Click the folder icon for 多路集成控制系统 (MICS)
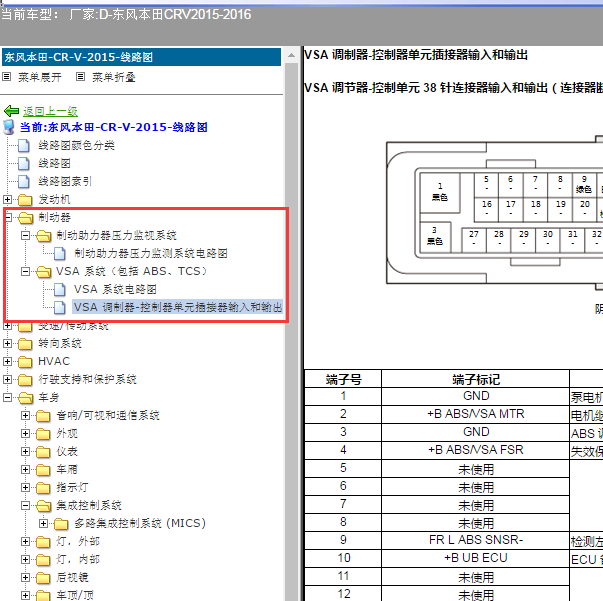Screen dimensions: 603x601 61,523
